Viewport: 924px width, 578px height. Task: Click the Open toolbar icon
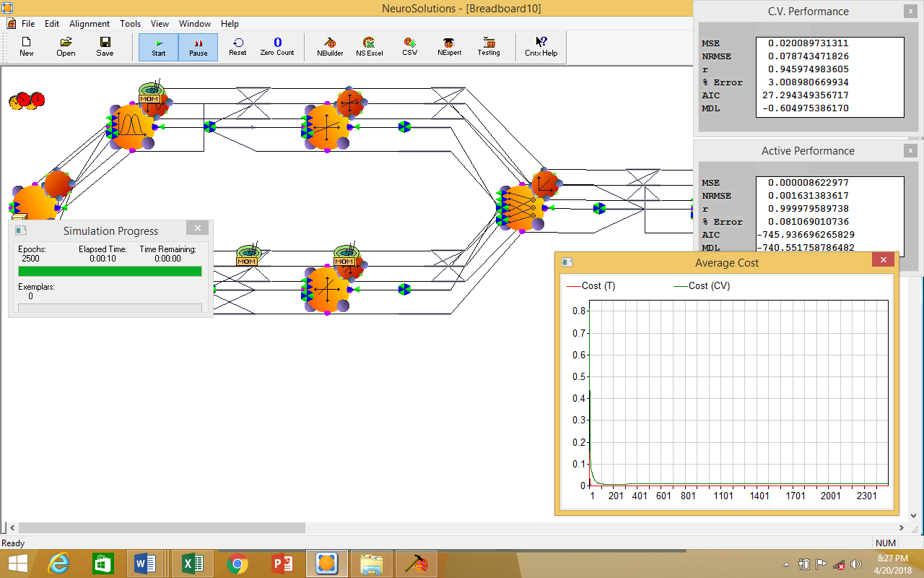(x=66, y=47)
